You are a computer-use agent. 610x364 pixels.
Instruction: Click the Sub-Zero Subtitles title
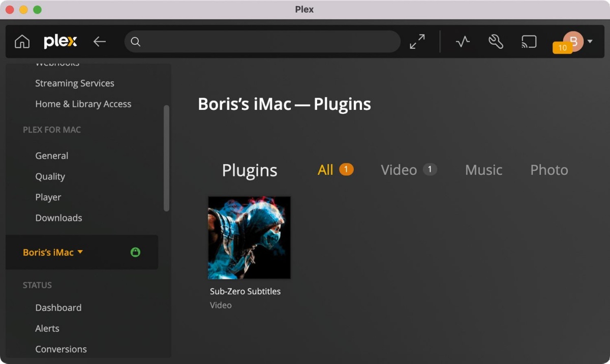tap(245, 291)
